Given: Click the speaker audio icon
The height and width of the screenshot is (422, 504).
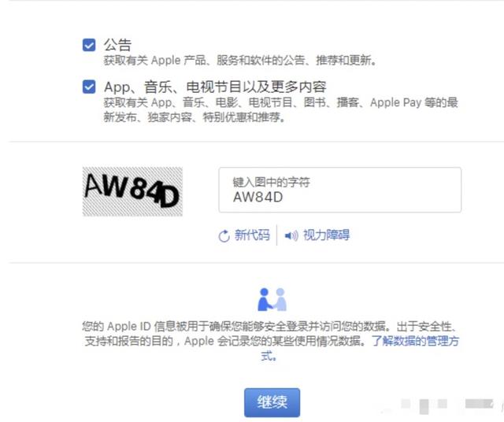Looking at the screenshot, I should tap(291, 235).
